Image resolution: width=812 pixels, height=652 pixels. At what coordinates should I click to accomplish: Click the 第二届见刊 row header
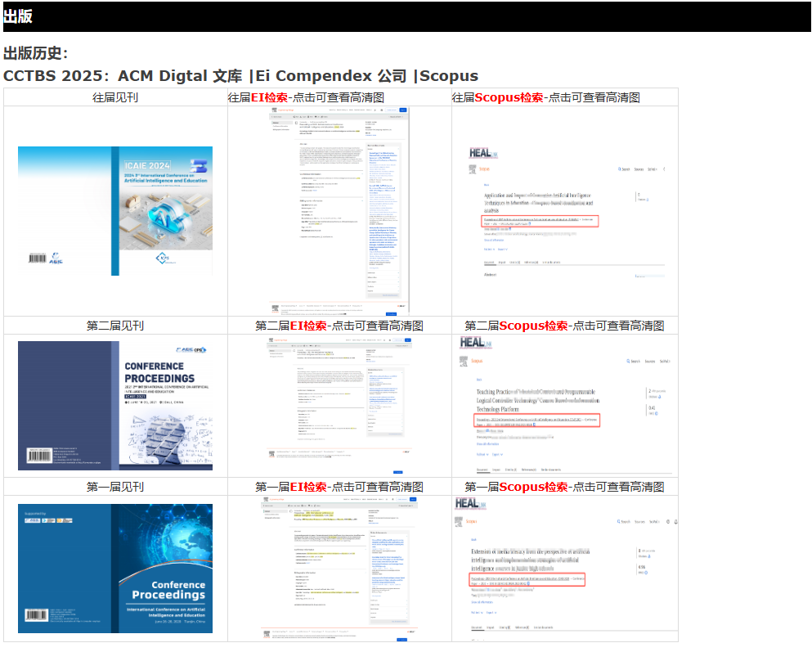click(x=115, y=326)
